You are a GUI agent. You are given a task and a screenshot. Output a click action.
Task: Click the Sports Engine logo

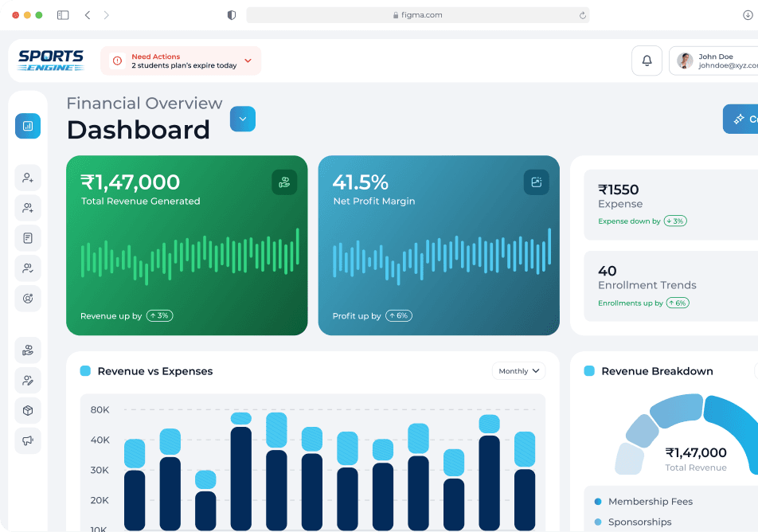tap(51, 61)
